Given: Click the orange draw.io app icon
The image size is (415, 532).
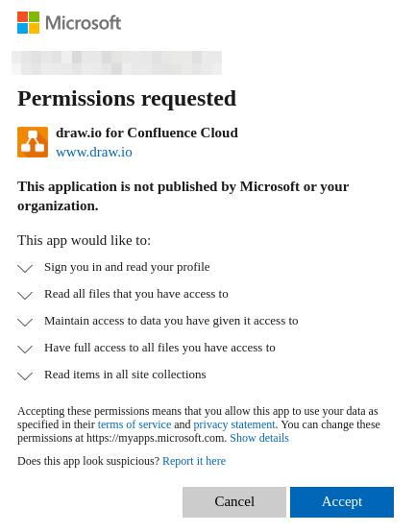Looking at the screenshot, I should 33,142.
